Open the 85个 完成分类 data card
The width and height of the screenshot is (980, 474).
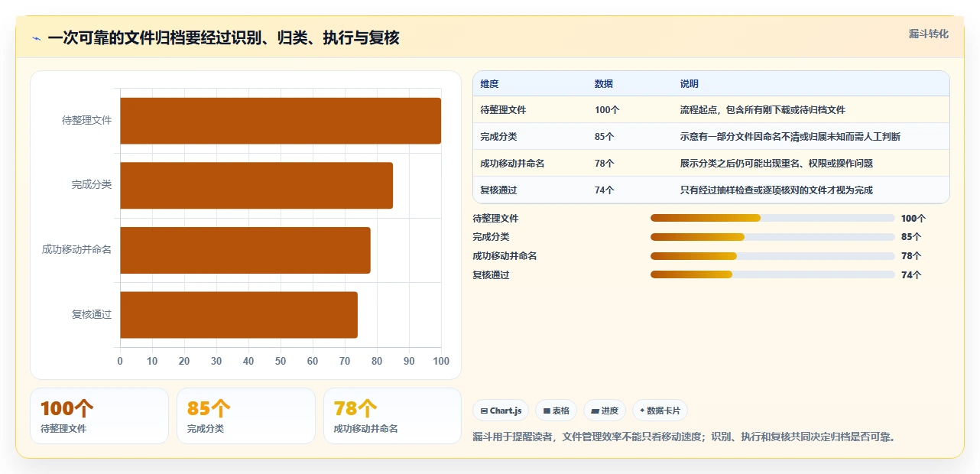[246, 416]
